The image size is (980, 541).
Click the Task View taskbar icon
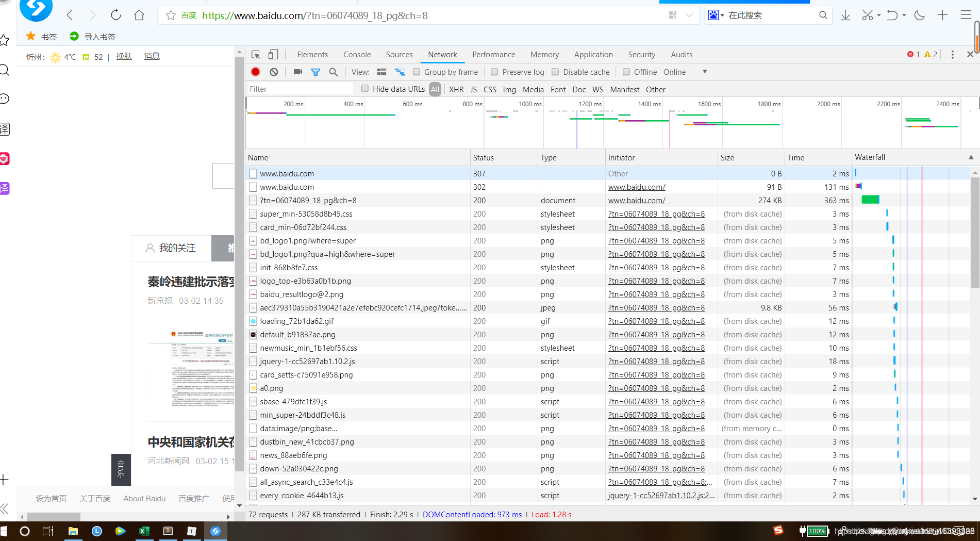click(48, 531)
